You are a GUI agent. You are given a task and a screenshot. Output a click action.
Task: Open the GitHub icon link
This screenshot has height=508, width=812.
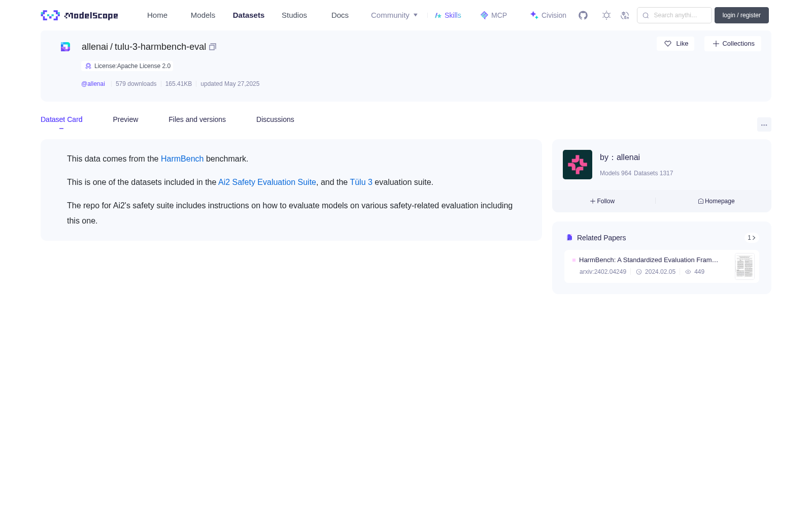coord(583,15)
